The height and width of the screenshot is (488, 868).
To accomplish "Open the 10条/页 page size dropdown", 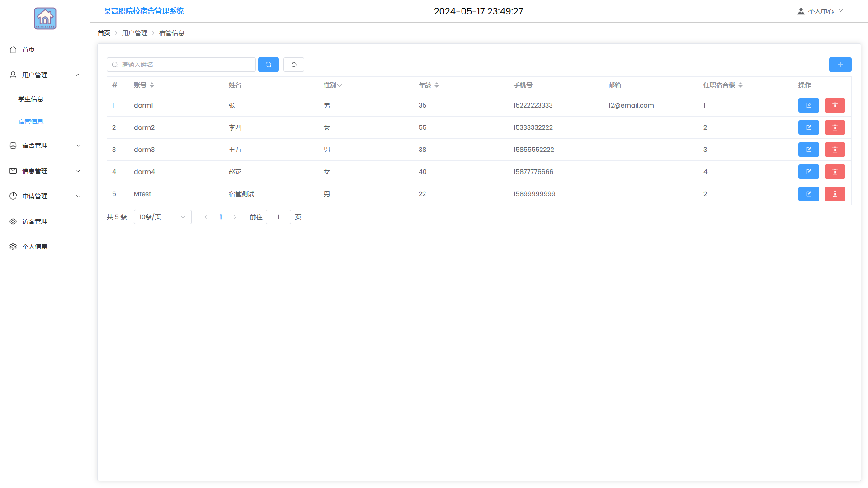I will point(162,217).
